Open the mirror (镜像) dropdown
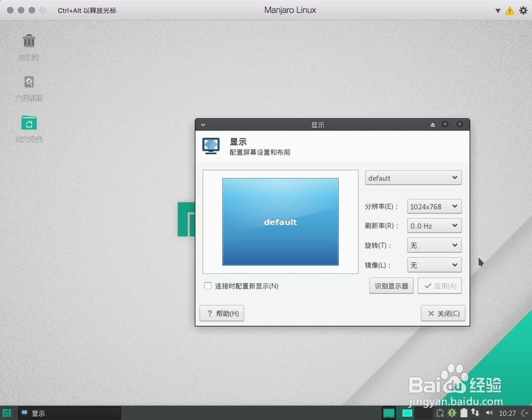This screenshot has width=532, height=420. click(x=434, y=265)
